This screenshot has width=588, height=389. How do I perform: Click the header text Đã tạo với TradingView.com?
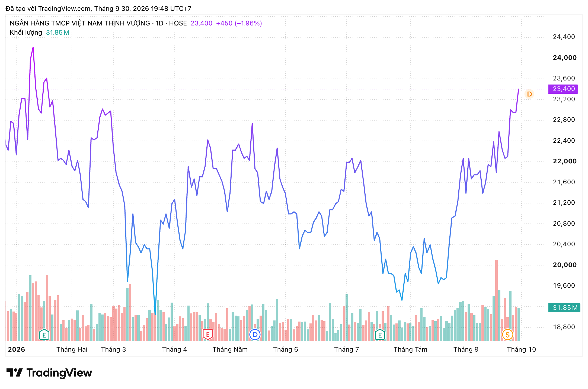coord(48,9)
